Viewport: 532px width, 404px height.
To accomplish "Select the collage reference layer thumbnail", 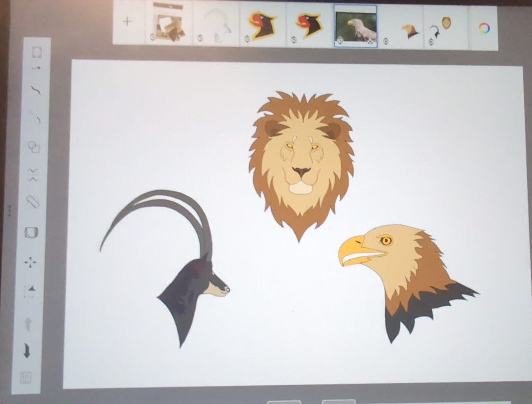I will tap(169, 23).
